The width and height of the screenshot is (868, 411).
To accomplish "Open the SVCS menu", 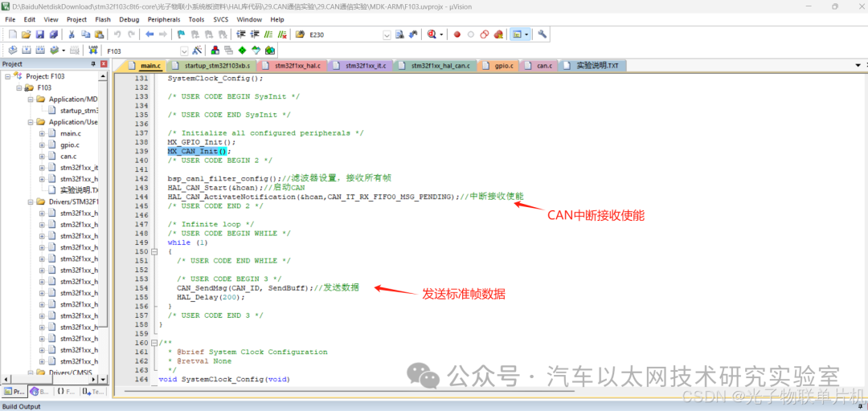I will [221, 19].
